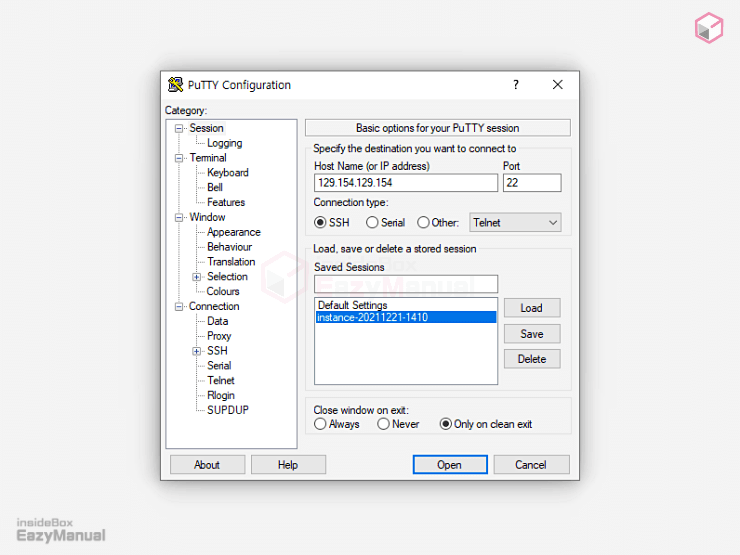Collapse the Window tree node
The height and width of the screenshot is (555, 740).
coord(179,218)
